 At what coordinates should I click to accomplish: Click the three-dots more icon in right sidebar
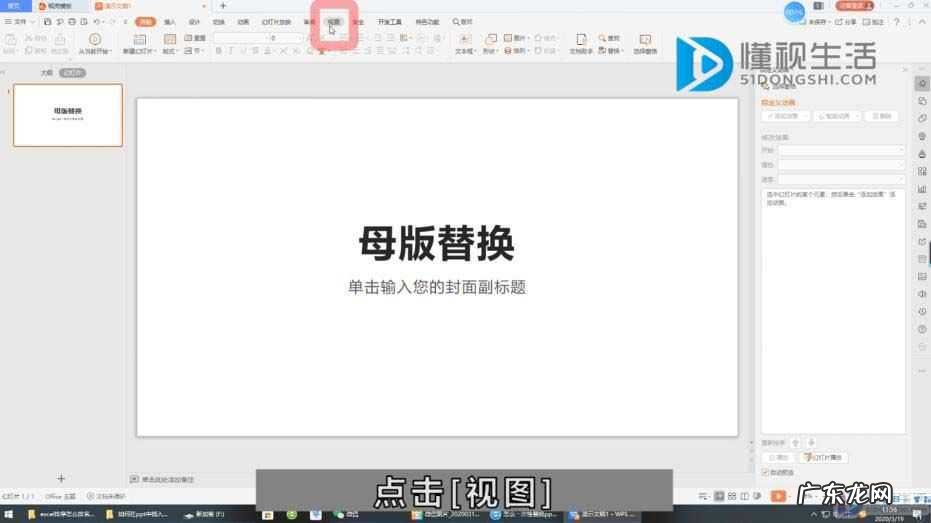tap(922, 370)
